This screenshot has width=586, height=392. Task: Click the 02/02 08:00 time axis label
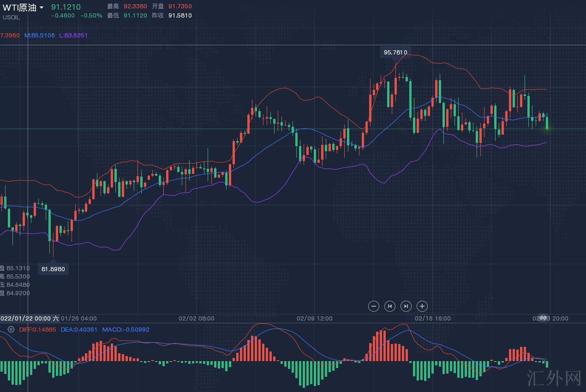197,318
